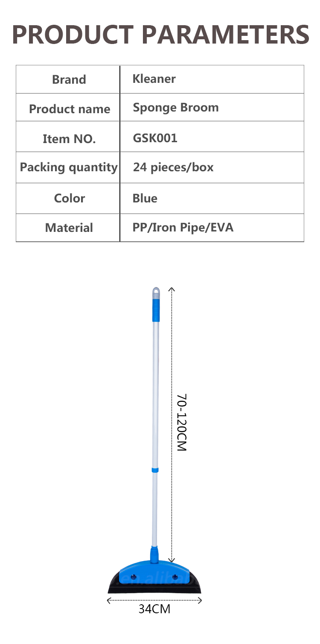Image resolution: width=320 pixels, height=644 pixels.
Task: Click the Item NO. label cell
Action: pos(69,139)
